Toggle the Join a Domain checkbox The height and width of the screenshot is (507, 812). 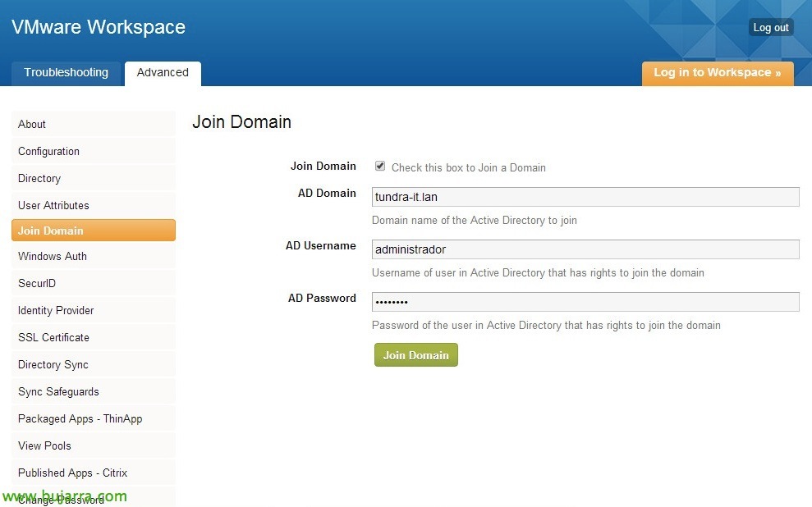pos(380,166)
